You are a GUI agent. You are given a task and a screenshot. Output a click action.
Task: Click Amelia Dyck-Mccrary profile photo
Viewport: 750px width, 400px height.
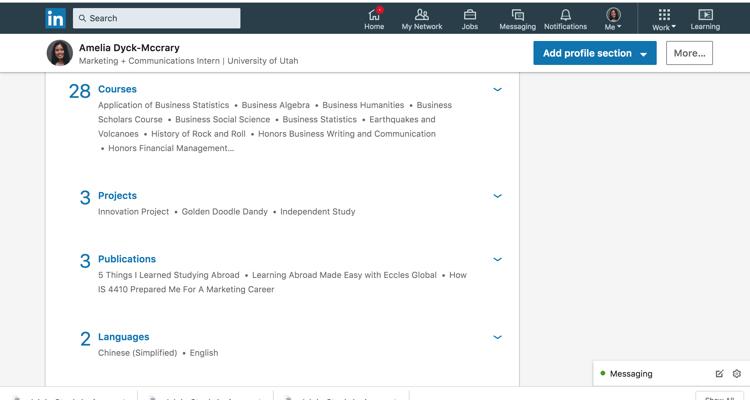tap(60, 53)
